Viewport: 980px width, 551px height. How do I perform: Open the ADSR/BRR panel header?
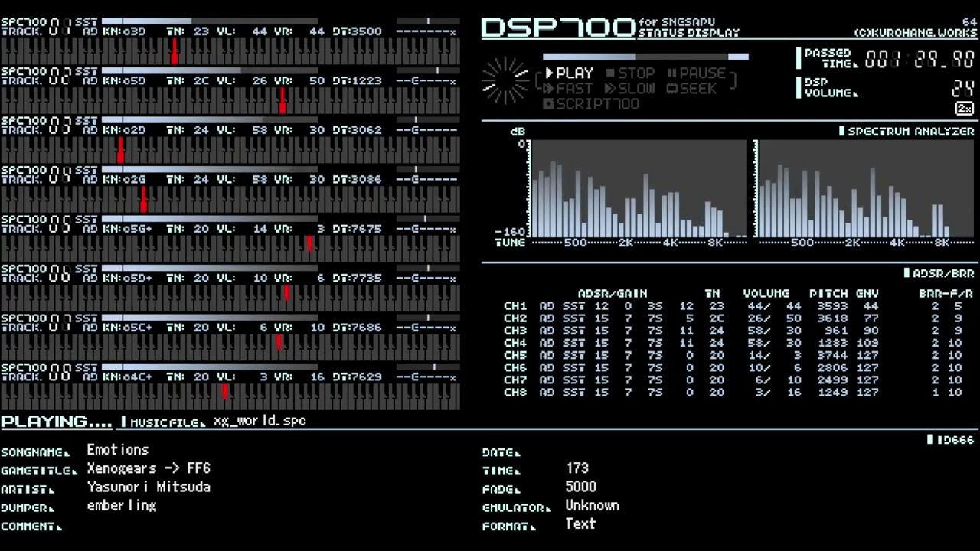coord(939,273)
